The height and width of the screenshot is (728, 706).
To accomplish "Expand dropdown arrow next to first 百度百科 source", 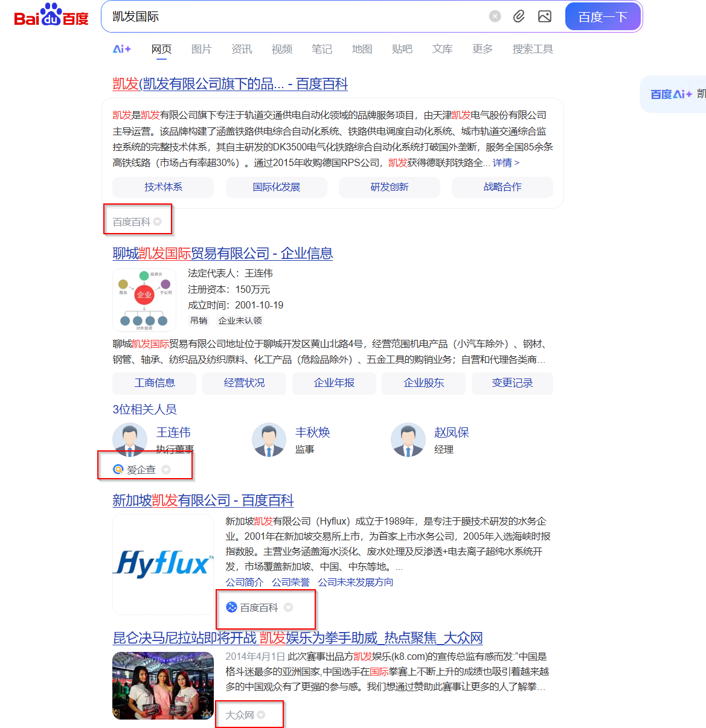I will (158, 222).
